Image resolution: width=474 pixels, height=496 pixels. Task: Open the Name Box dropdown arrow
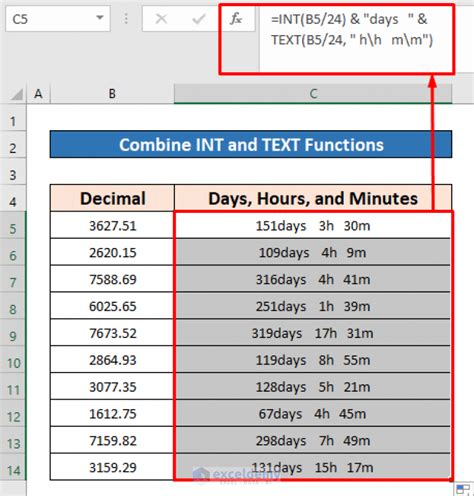tap(99, 18)
